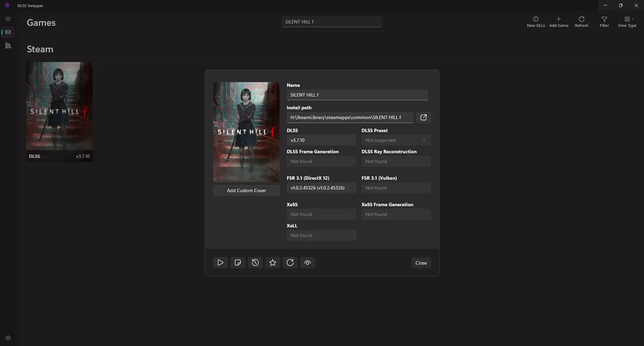The width and height of the screenshot is (644, 346).
Task: Click XeSS Frame Generation Not found field
Action: click(x=396, y=214)
